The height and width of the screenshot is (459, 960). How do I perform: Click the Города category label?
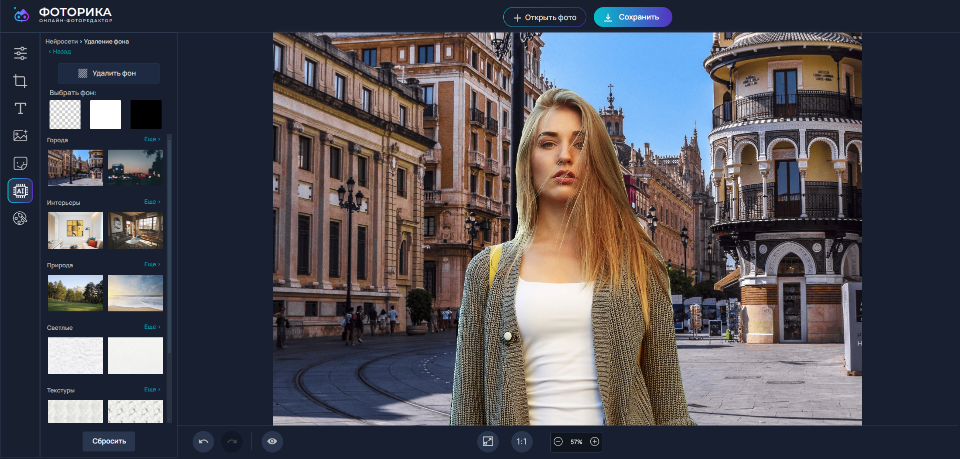coord(58,140)
